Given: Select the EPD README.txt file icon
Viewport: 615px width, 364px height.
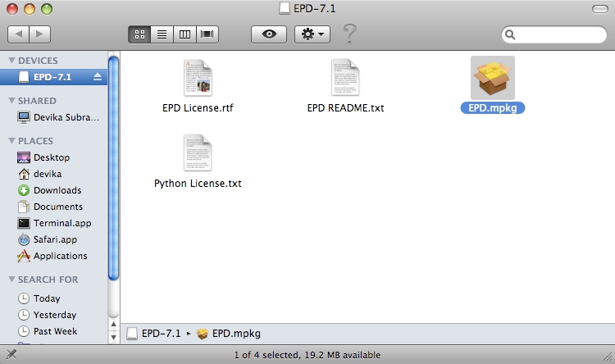Looking at the screenshot, I should (345, 78).
